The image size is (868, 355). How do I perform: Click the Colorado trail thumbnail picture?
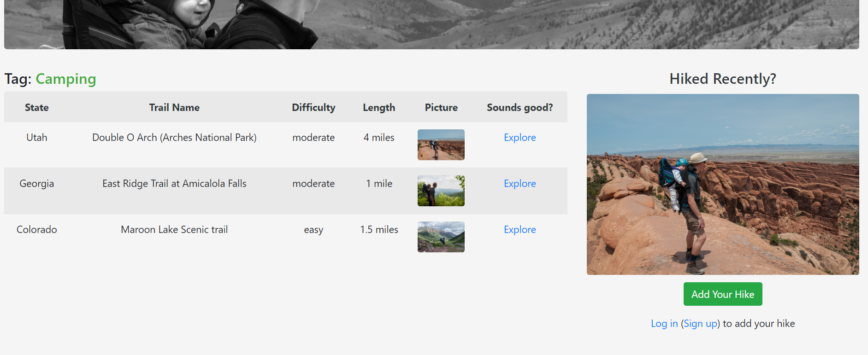tap(441, 237)
